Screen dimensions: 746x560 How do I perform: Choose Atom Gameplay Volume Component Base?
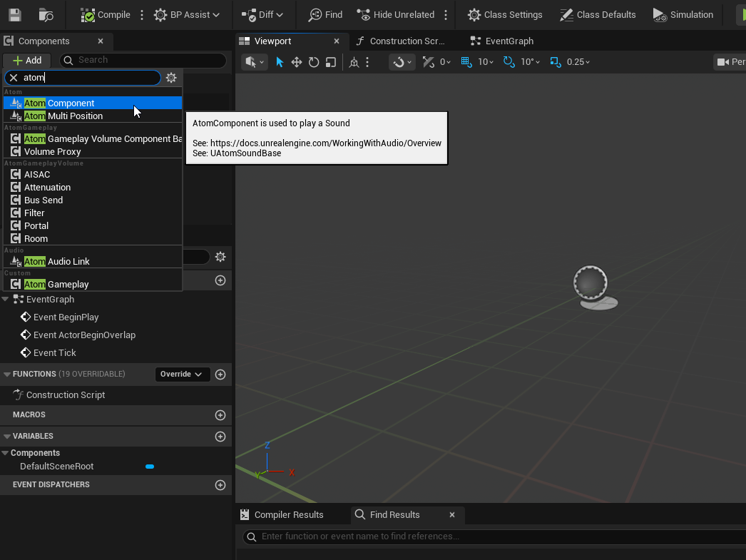(x=93, y=138)
